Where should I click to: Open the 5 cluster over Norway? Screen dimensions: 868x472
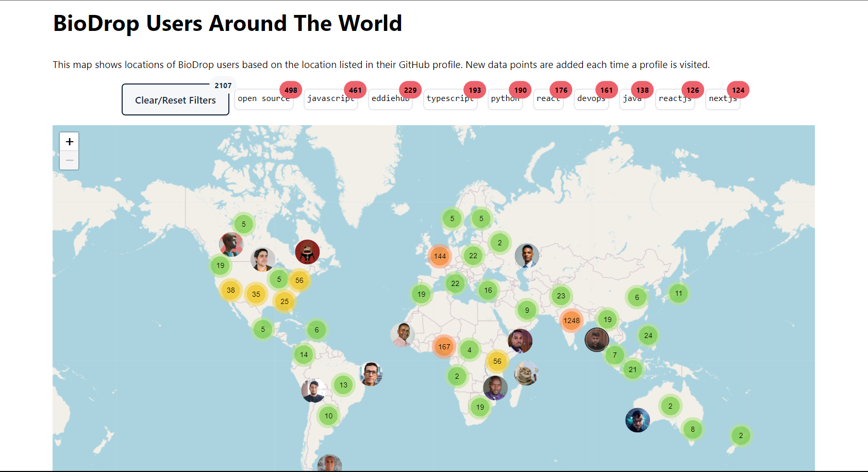tap(452, 218)
